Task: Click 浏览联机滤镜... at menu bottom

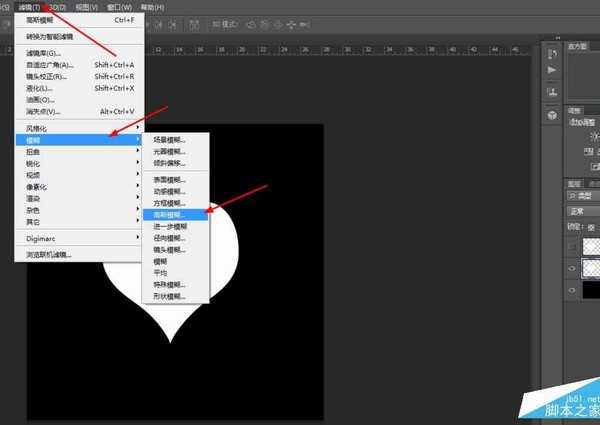Action: pyautogui.click(x=50, y=255)
